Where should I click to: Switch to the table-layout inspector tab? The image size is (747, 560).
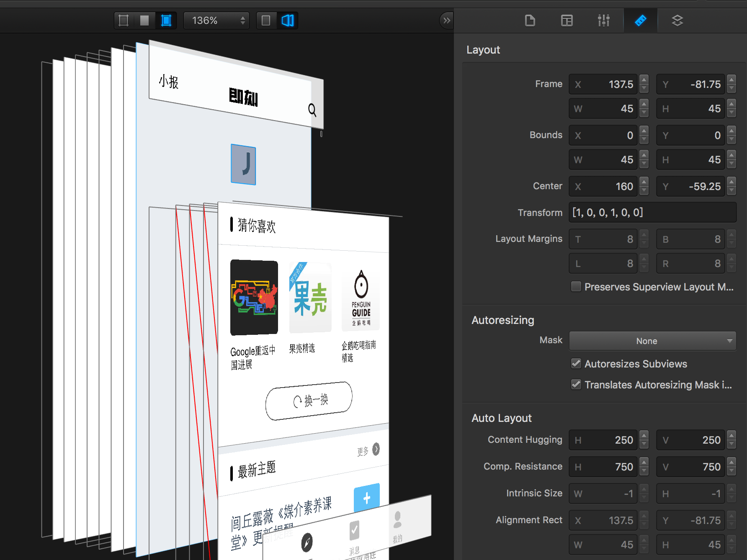point(567,21)
